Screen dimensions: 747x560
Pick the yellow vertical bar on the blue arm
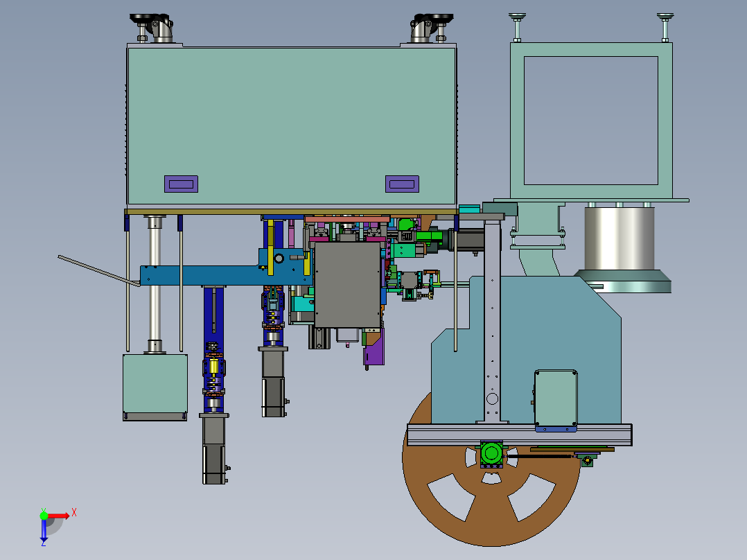pos(270,248)
